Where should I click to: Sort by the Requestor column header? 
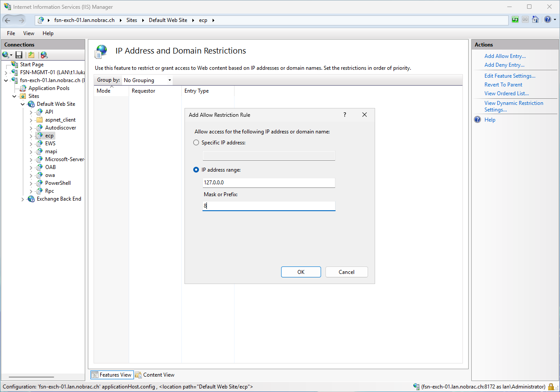coord(155,91)
